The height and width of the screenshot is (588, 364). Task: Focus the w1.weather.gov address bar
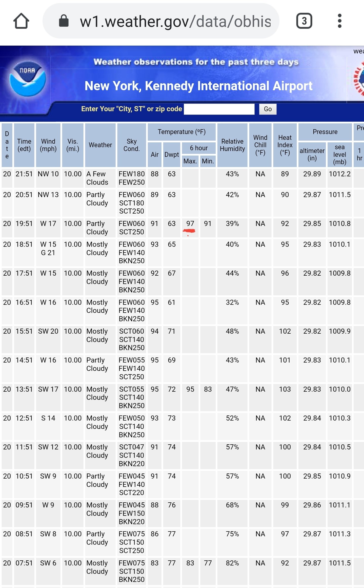click(x=161, y=21)
